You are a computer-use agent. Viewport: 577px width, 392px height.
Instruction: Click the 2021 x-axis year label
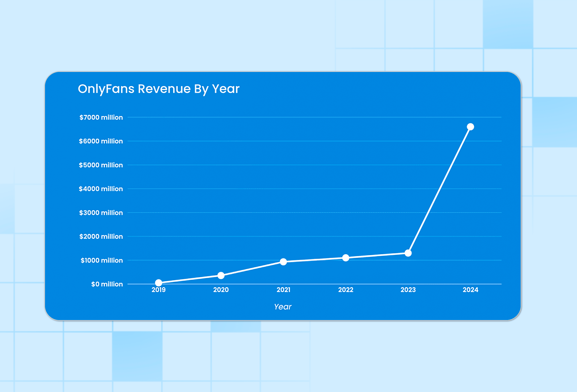pyautogui.click(x=283, y=290)
